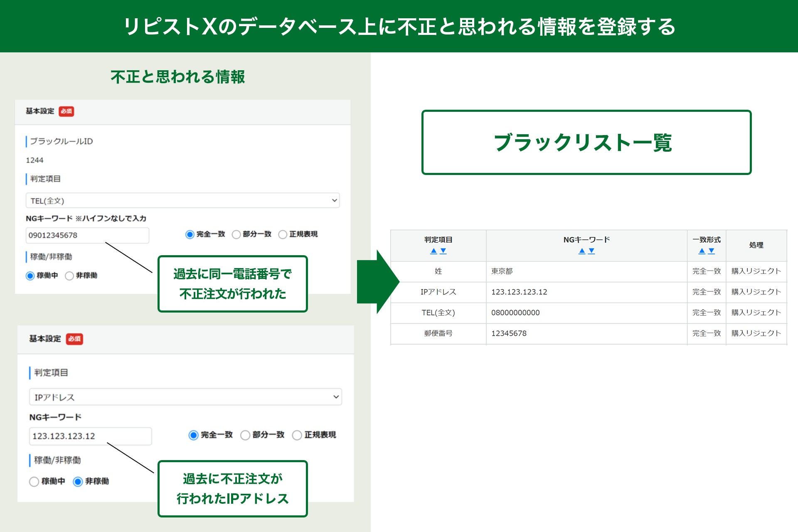Open the IPアドレス 判定項目 dropdown

185,397
